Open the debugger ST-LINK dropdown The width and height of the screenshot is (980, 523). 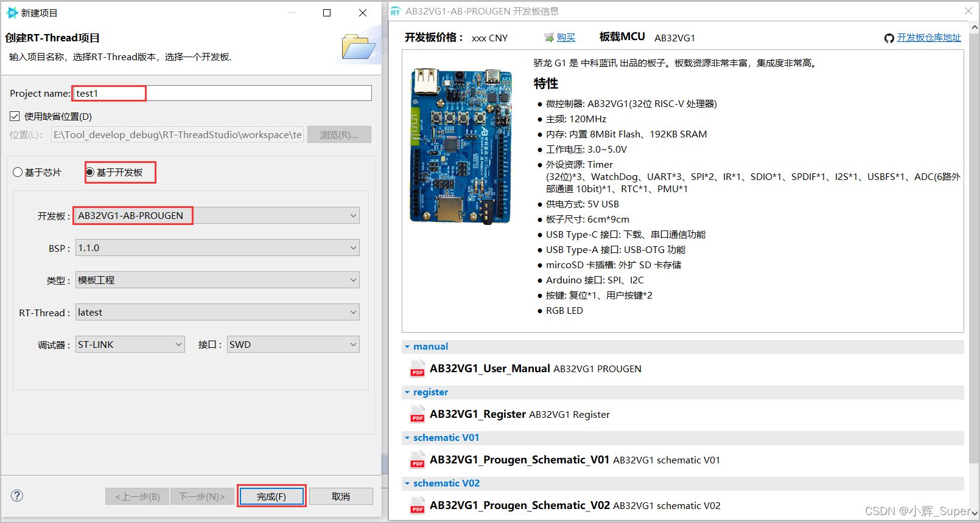(x=130, y=344)
